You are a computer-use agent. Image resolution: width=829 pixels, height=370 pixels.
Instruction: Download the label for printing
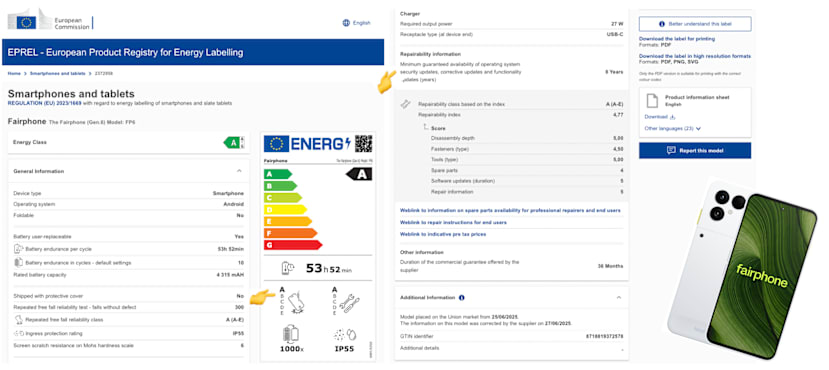[x=677, y=39]
